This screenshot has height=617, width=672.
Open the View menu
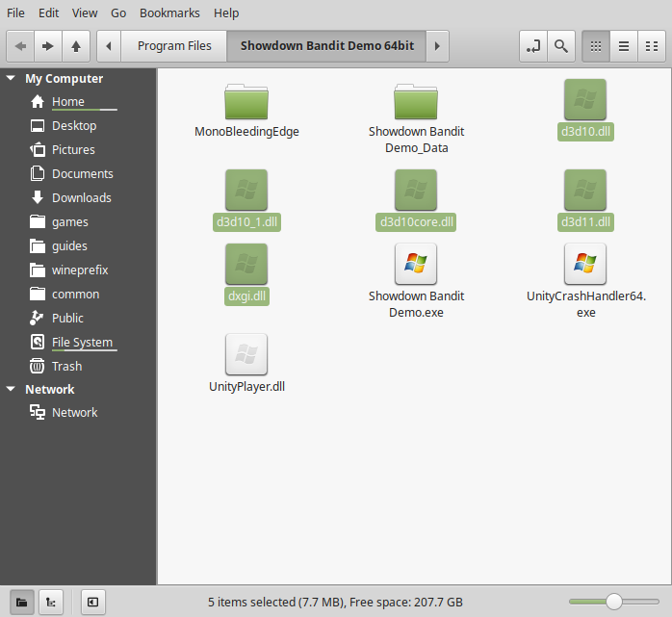[x=85, y=13]
